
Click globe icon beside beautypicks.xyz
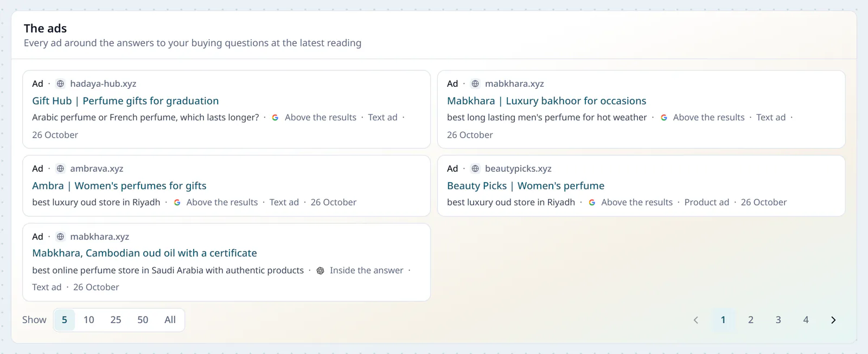(475, 169)
